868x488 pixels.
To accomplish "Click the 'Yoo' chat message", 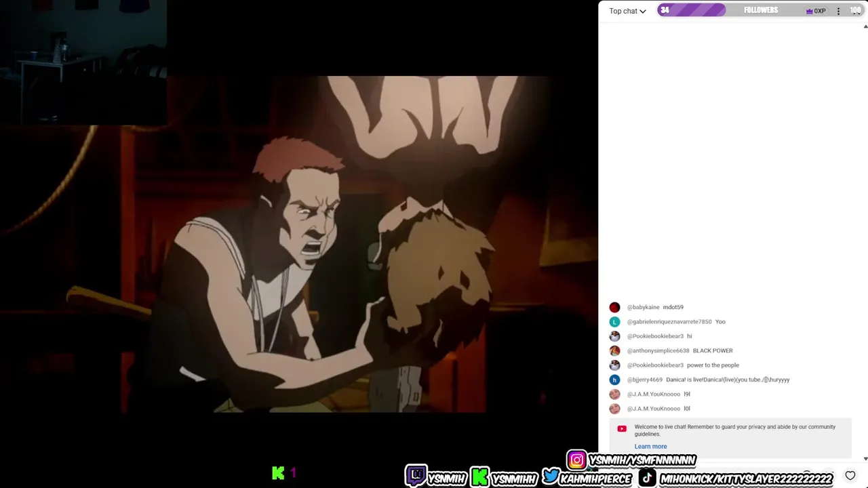I will [720, 322].
